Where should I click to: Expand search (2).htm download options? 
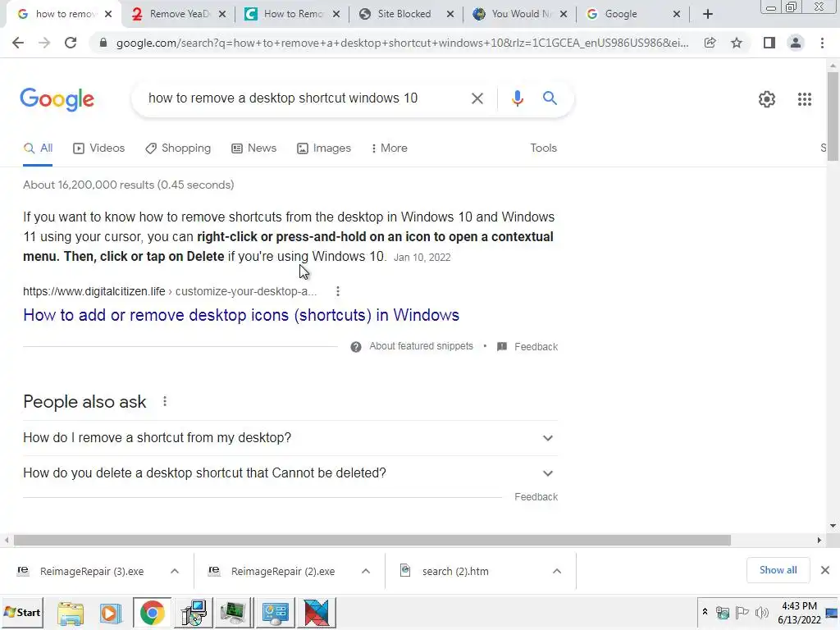click(x=557, y=571)
